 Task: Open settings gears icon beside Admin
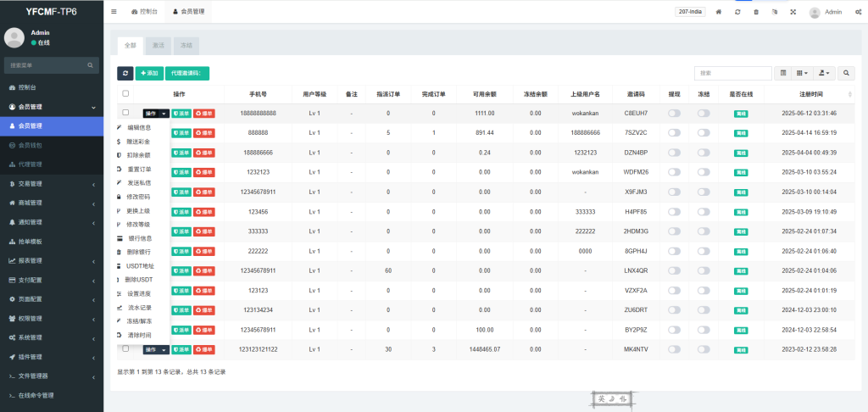point(856,12)
